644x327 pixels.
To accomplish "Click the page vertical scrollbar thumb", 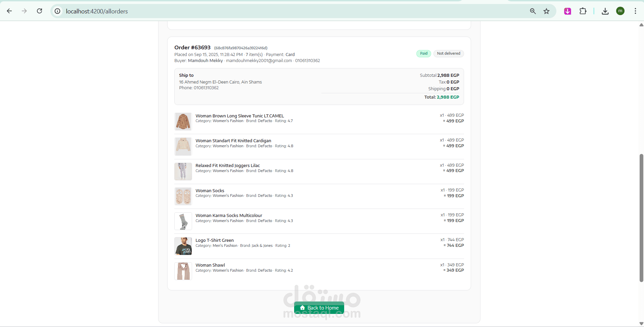I will coord(641,218).
